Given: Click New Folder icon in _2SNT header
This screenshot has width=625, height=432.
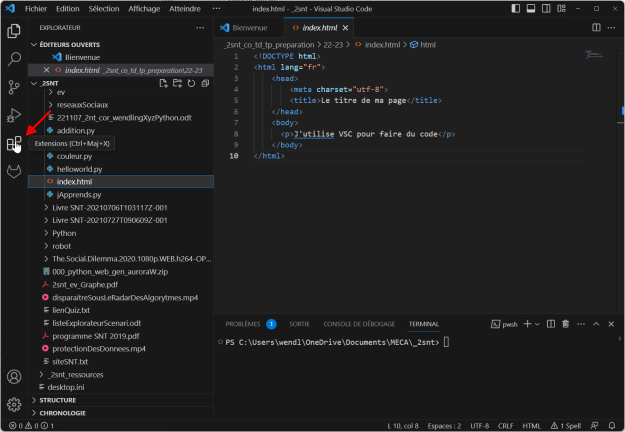Looking at the screenshot, I should [x=177, y=83].
